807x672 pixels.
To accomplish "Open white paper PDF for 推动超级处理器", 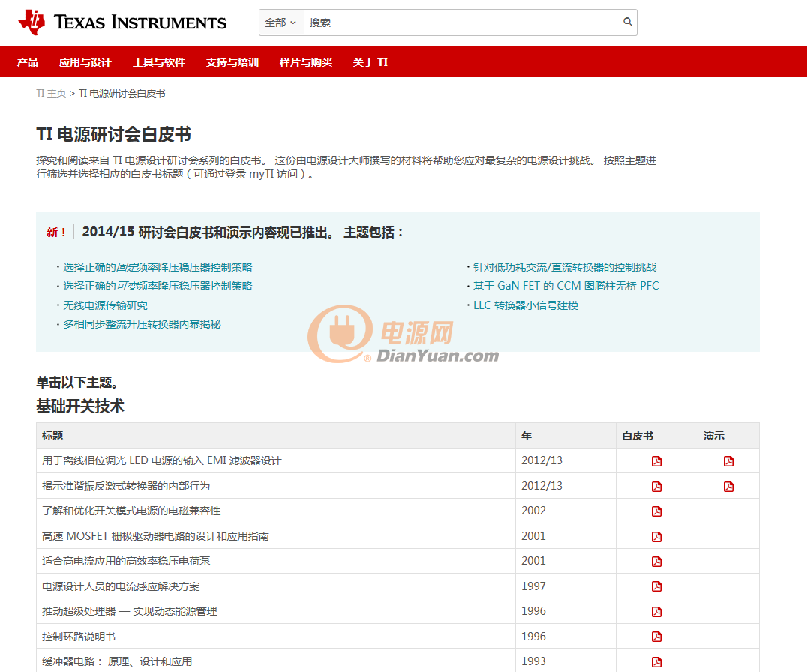I will click(657, 612).
